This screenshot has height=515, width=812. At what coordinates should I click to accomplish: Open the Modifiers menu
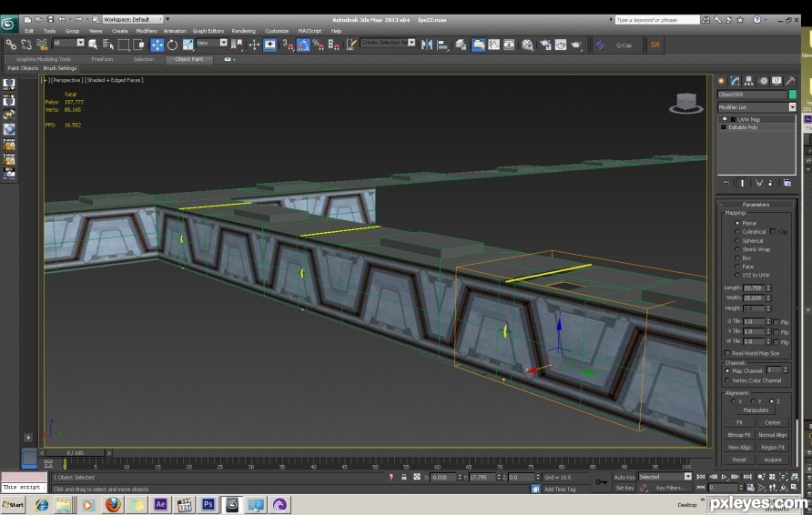[x=147, y=31]
